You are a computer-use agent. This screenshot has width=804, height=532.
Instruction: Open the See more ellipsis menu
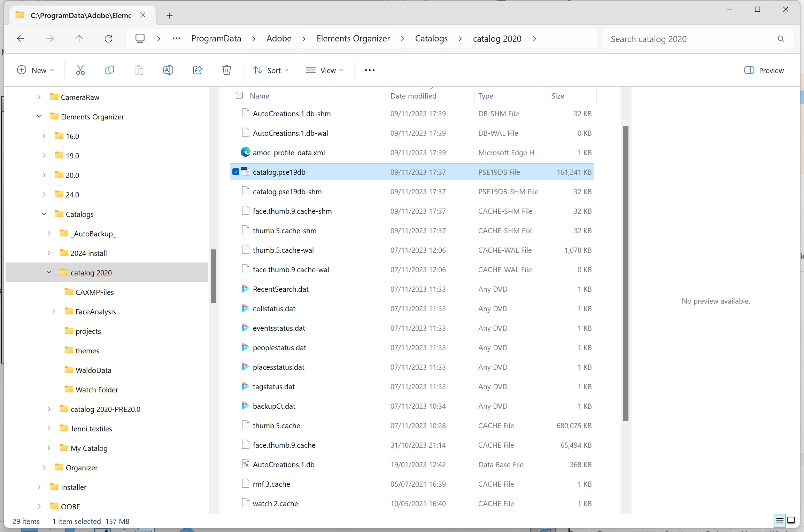[369, 70]
